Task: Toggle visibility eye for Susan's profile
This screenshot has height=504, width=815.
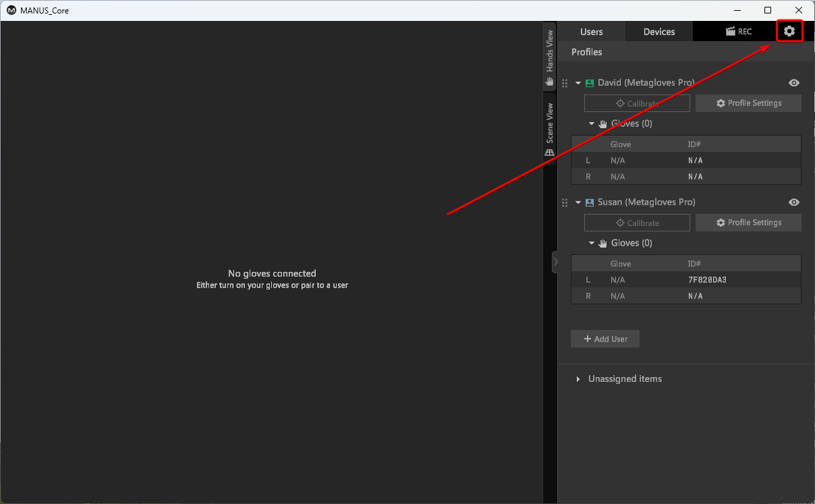Action: click(x=794, y=202)
